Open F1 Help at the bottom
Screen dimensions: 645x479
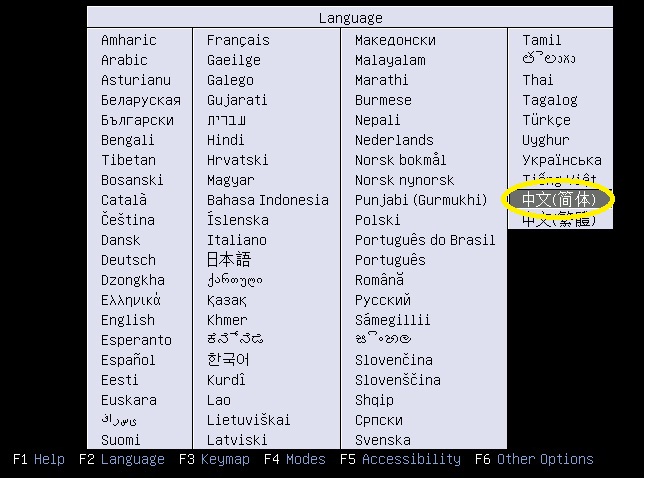(39, 460)
